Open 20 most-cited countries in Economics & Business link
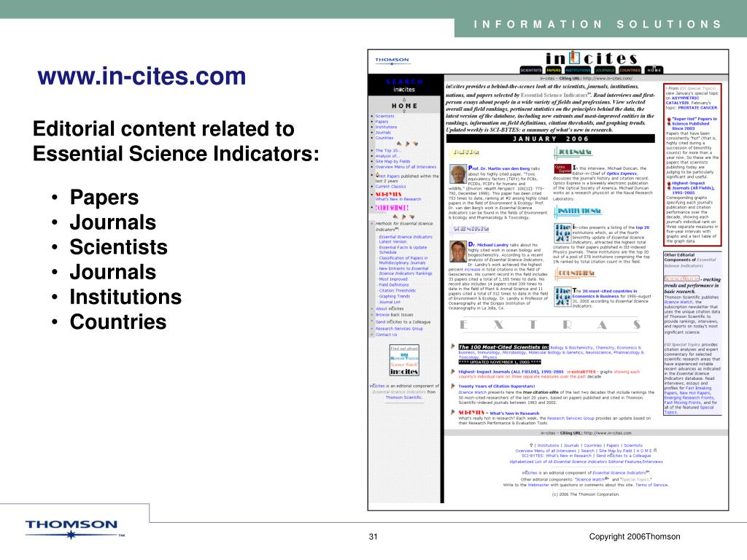This screenshot has height=560, width=747. (x=606, y=293)
